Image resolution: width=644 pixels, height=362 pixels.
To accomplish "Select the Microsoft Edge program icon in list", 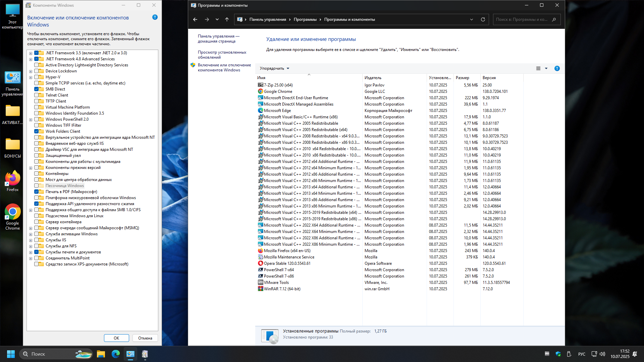I will click(260, 111).
